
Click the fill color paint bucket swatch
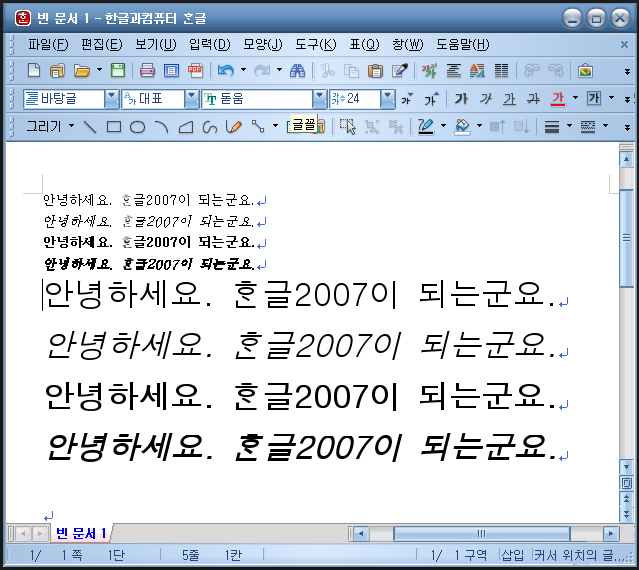click(462, 127)
